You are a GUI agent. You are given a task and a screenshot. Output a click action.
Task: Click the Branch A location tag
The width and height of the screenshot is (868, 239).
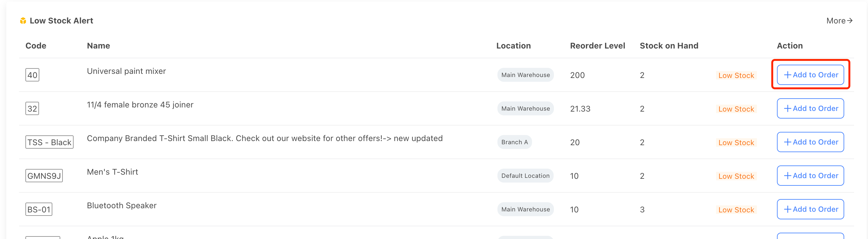point(515,142)
